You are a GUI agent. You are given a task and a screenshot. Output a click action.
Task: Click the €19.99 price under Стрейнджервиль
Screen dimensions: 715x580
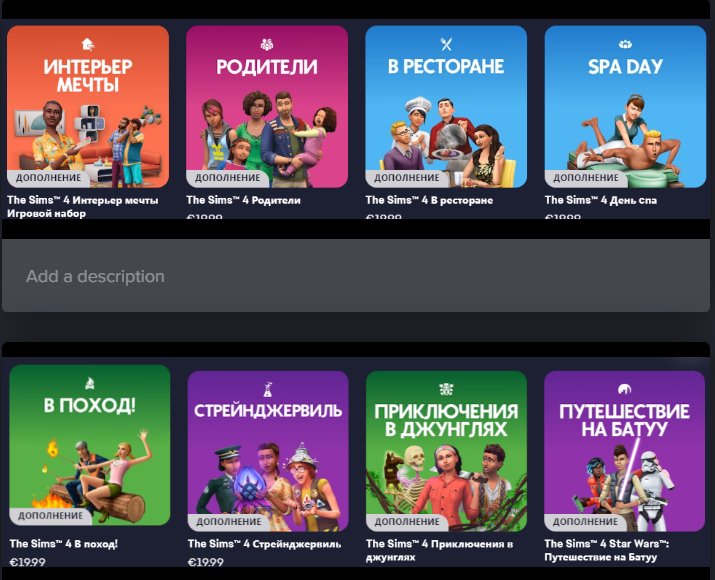click(x=205, y=563)
